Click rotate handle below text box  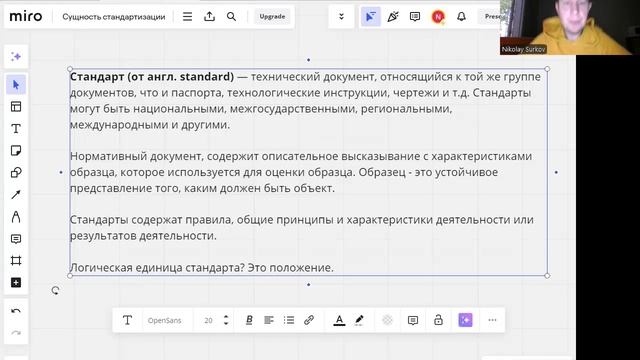(x=56, y=291)
